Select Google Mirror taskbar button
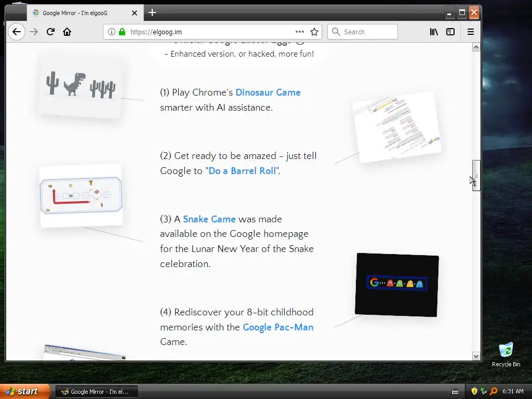 point(96,392)
